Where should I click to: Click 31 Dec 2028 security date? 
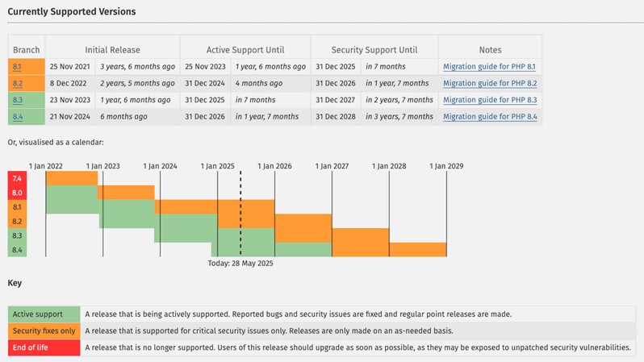click(336, 117)
